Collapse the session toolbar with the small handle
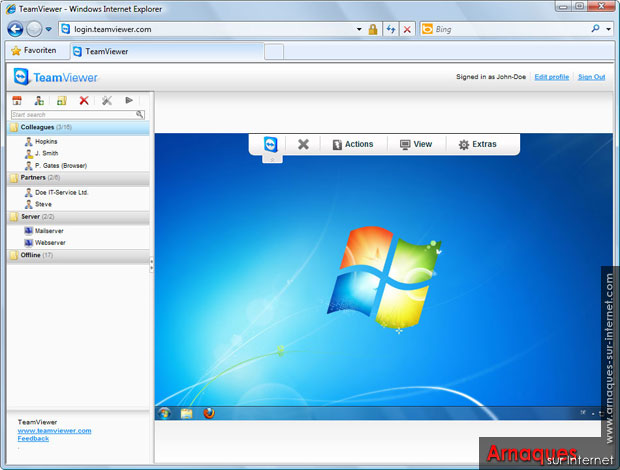 pos(272,159)
